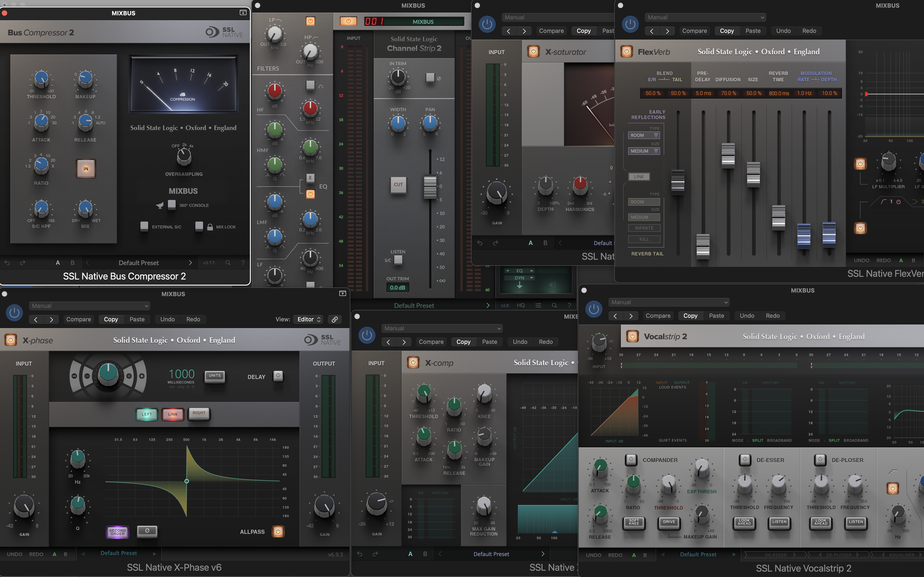
Task: Click the X-phase plugin power icon
Action: point(11,340)
